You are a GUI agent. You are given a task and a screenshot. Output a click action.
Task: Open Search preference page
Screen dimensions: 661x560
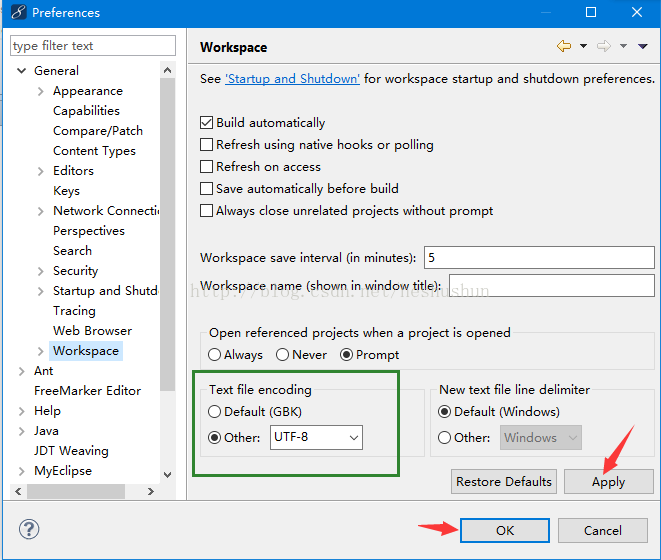(73, 250)
